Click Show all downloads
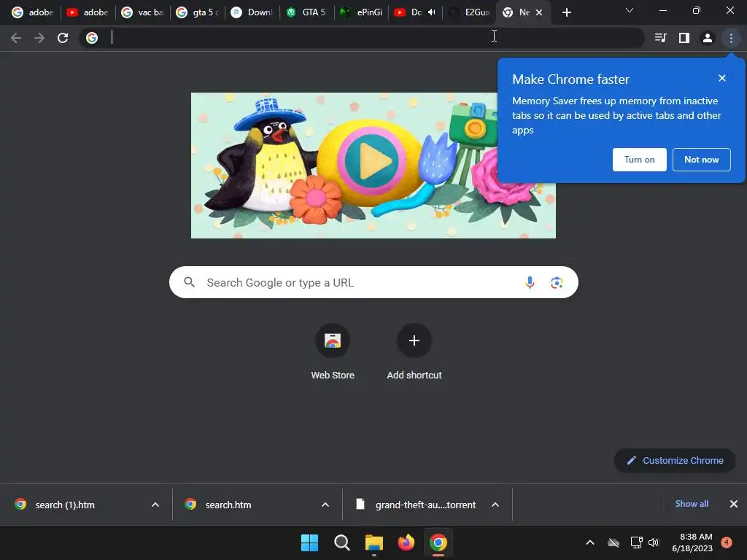Viewport: 747px width, 560px height. pos(692,504)
